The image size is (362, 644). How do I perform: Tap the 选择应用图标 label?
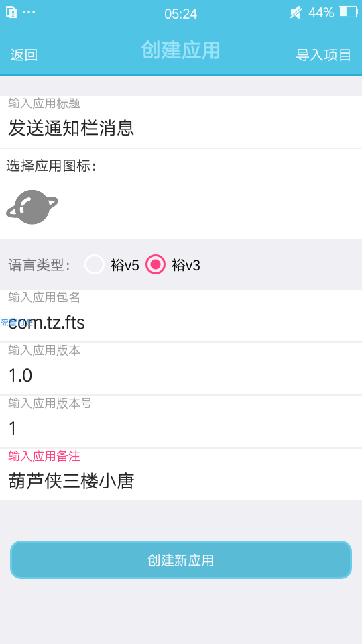pyautogui.click(x=52, y=166)
